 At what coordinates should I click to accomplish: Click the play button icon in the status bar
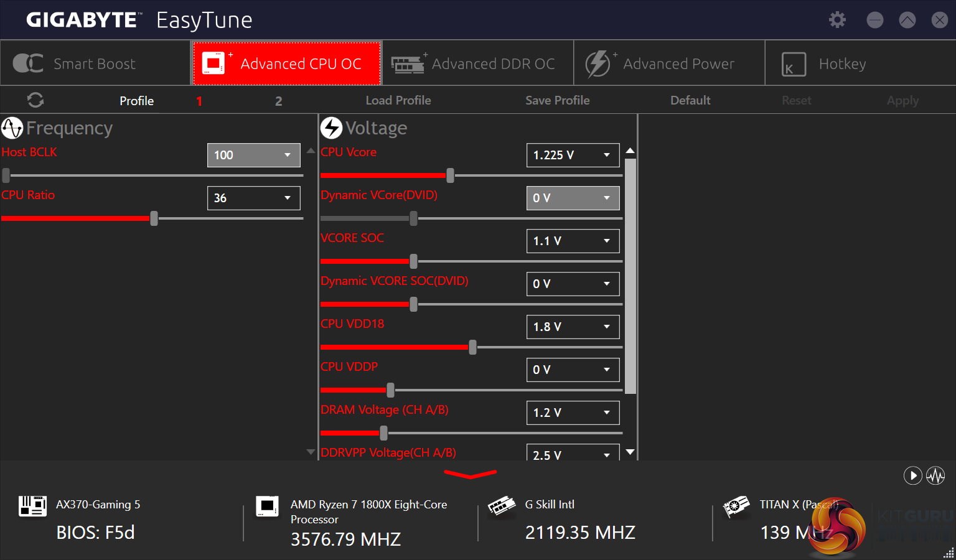coord(912,476)
